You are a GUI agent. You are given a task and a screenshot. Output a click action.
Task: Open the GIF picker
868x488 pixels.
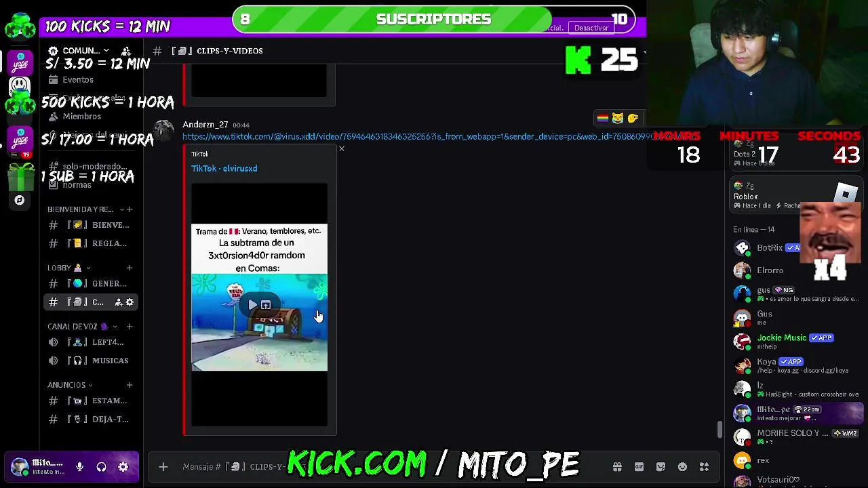pyautogui.click(x=639, y=466)
